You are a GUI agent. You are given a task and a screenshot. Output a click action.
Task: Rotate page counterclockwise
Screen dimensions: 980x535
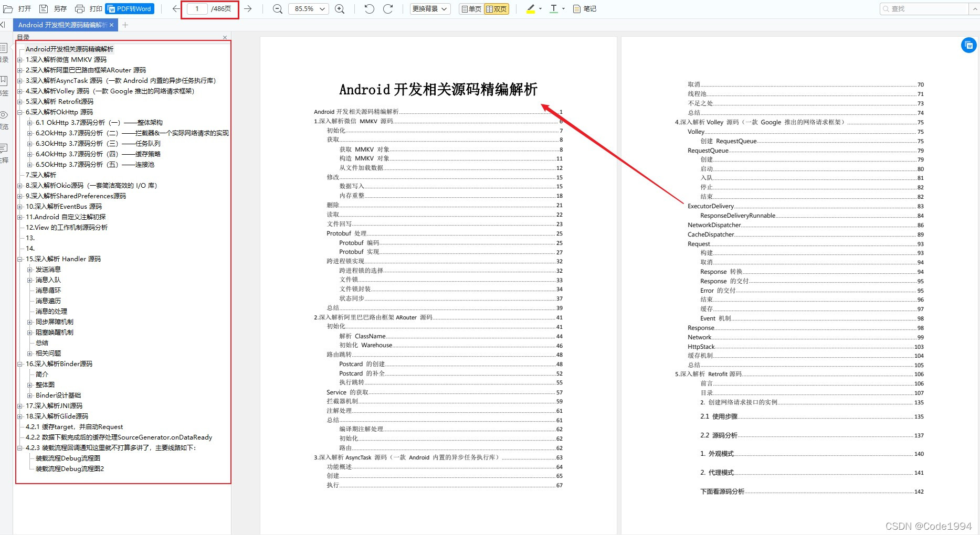370,9
